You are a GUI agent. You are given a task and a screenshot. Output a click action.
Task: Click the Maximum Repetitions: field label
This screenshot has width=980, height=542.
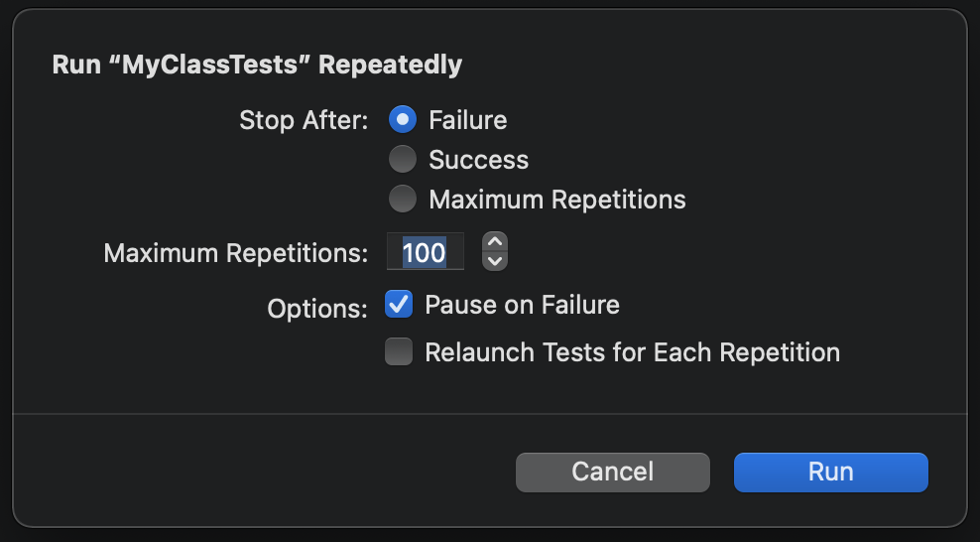(x=236, y=253)
